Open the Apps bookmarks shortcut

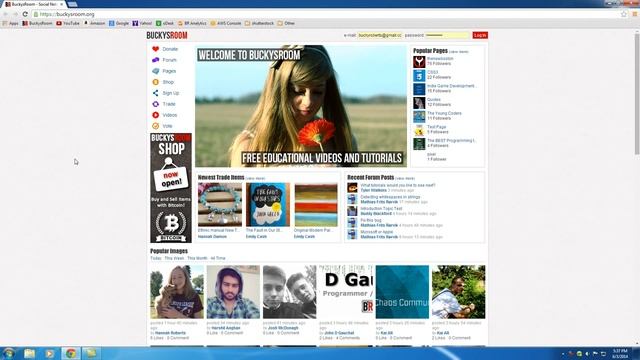(11, 23)
